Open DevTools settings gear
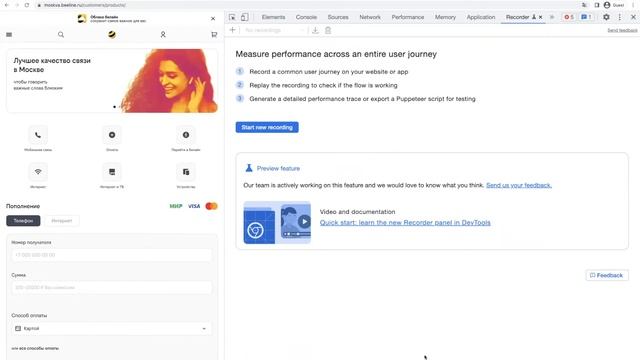The height and width of the screenshot is (360, 640). (606, 17)
